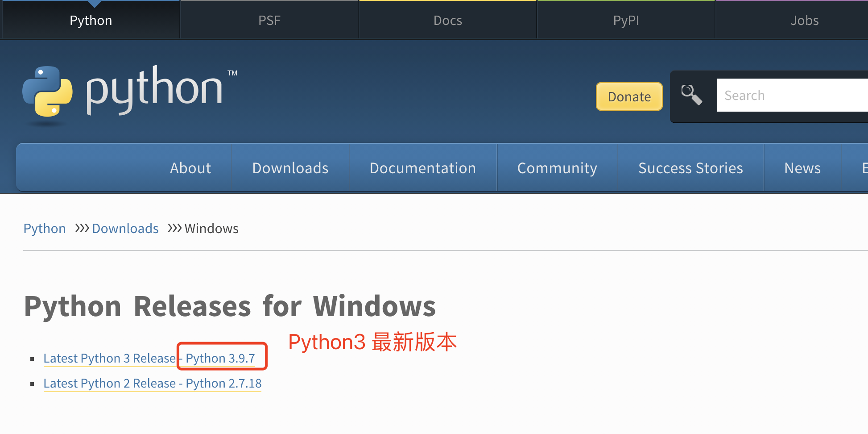
Task: Click the magnifying glass search icon
Action: 692,95
